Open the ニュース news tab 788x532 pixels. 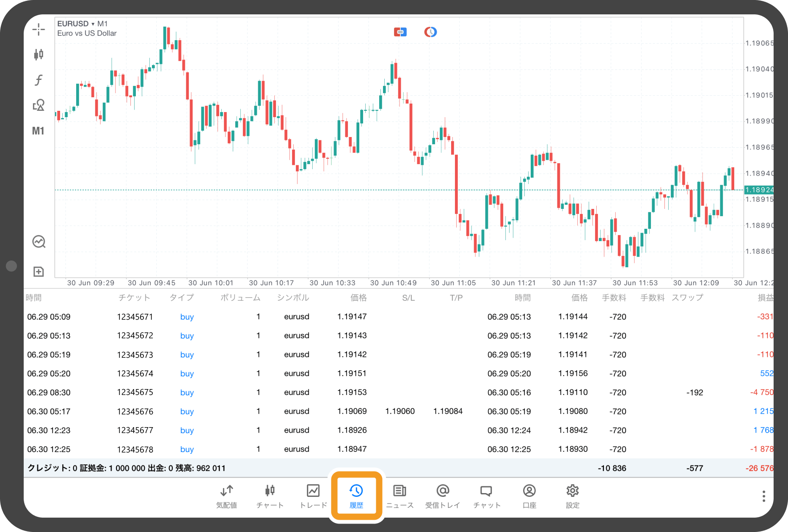[400, 496]
